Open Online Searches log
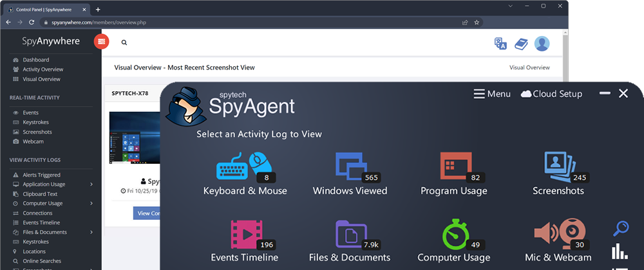The image size is (644, 270). click(41, 261)
